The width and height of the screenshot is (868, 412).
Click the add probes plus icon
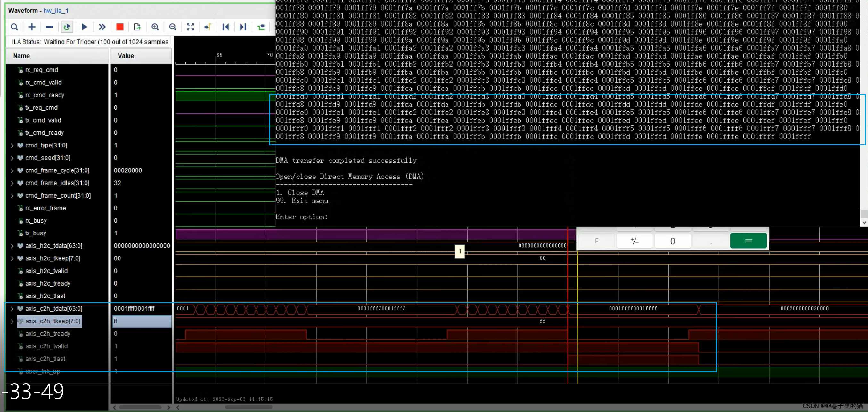click(32, 27)
